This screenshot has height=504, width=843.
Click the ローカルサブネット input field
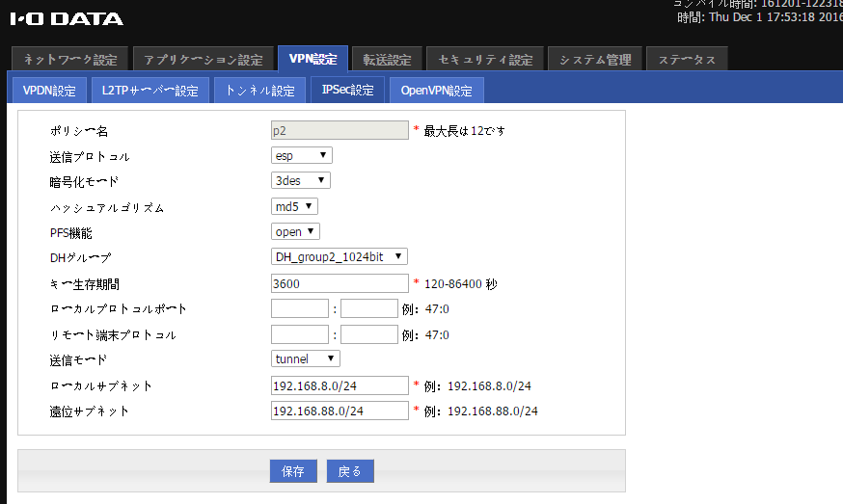click(x=340, y=385)
